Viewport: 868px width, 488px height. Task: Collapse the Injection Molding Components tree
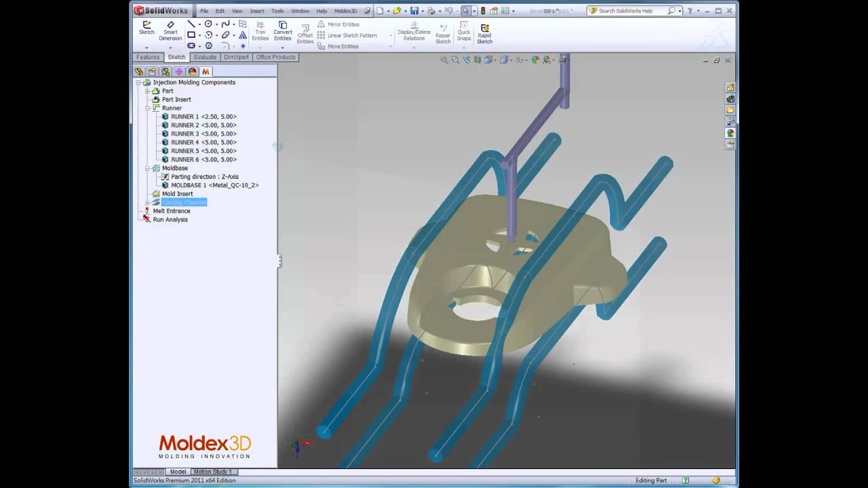(138, 83)
